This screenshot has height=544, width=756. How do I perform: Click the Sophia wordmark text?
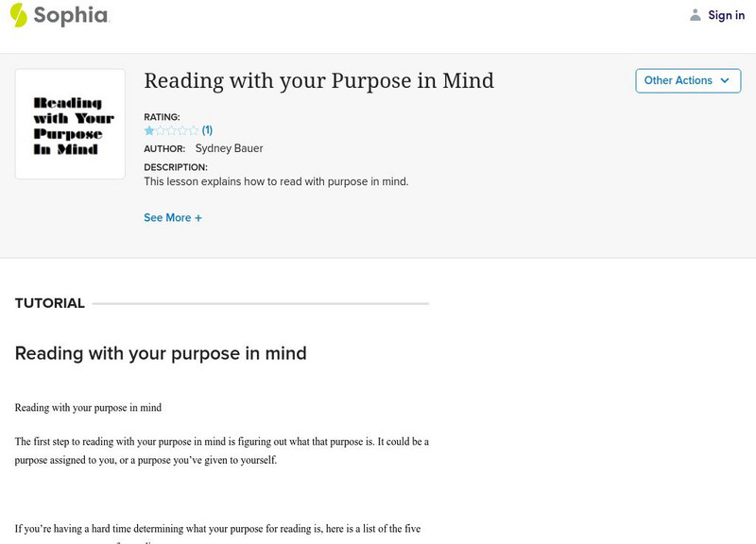coord(71,15)
